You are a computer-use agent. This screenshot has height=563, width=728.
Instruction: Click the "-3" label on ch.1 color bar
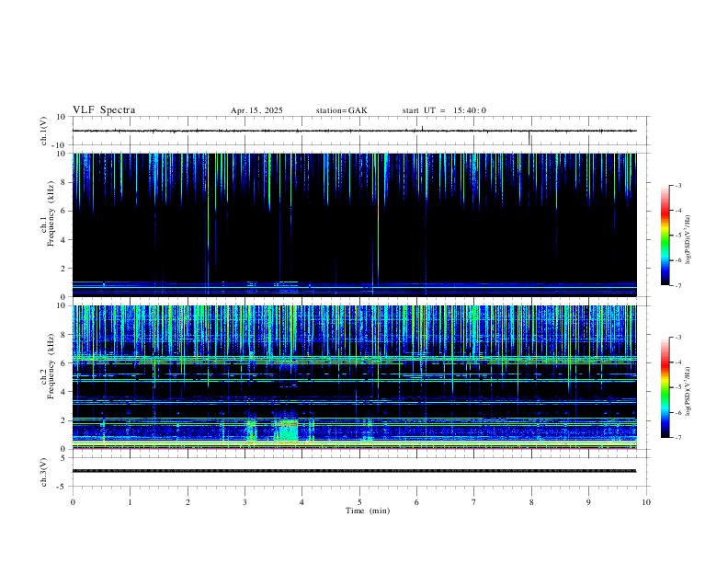click(678, 185)
